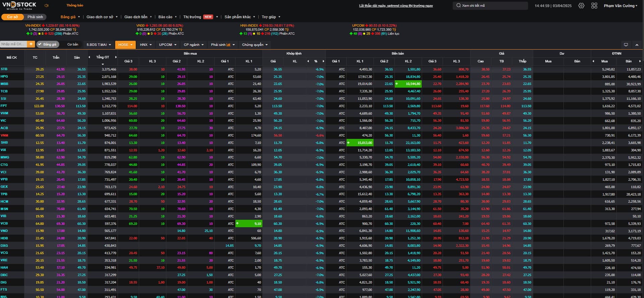Click the speaker announcement icon
This screenshot has width=644, height=298.
coord(46,5)
